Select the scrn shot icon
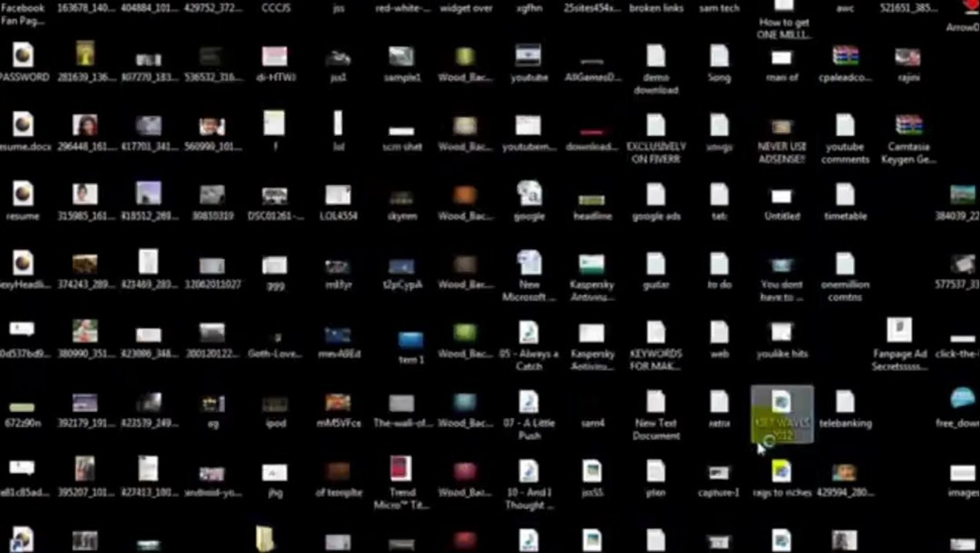 click(401, 131)
